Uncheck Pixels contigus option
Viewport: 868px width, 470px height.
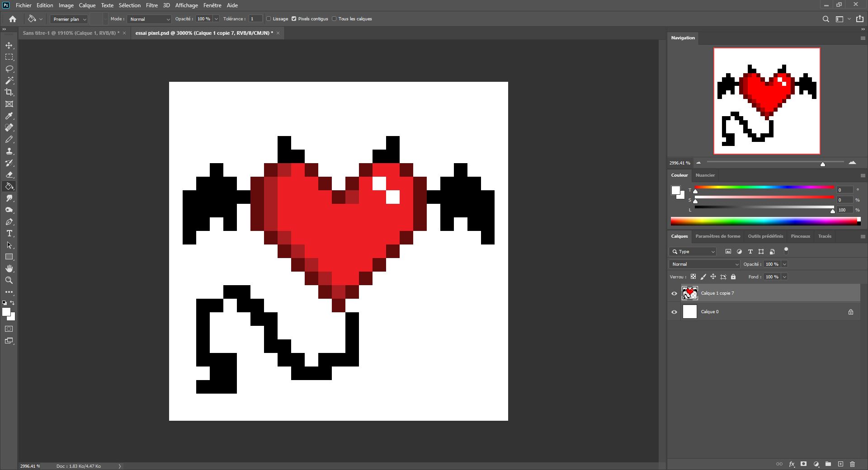click(x=294, y=19)
